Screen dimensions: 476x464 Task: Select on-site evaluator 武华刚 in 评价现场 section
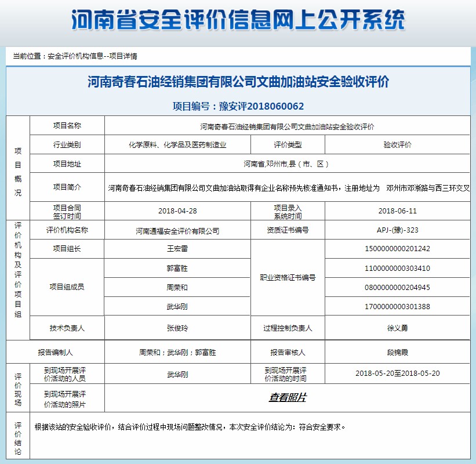coord(177,375)
